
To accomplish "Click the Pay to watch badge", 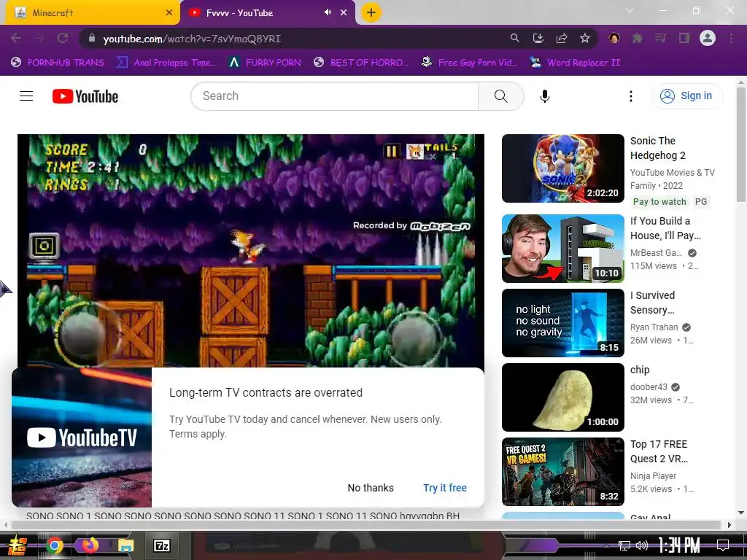I will coord(659,202).
